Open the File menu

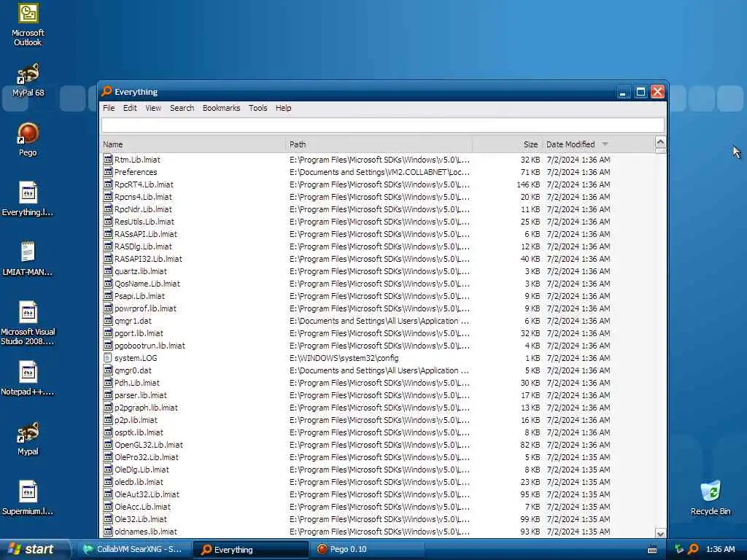tap(109, 108)
